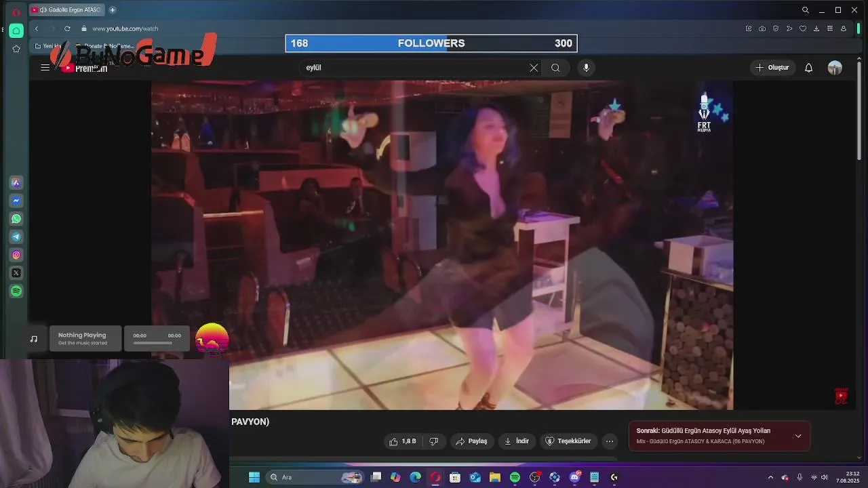
Task: Open the YouTube account avatar menu
Action: point(835,68)
